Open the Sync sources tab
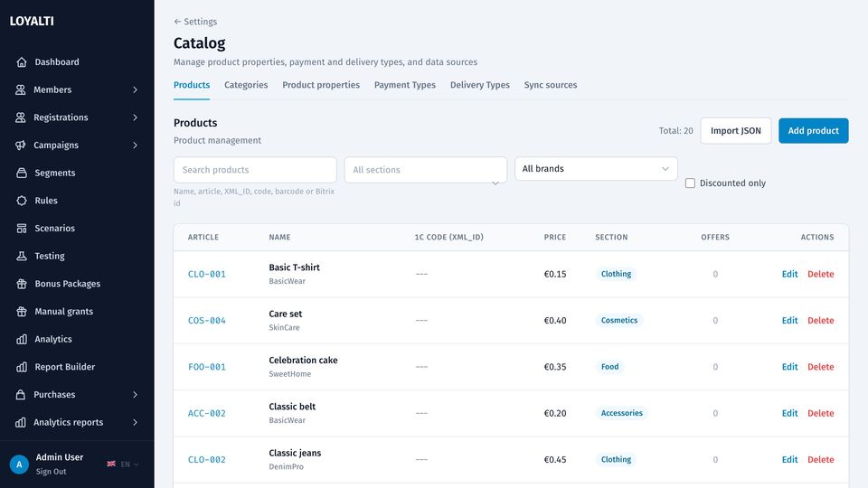This screenshot has width=868, height=488. [551, 85]
